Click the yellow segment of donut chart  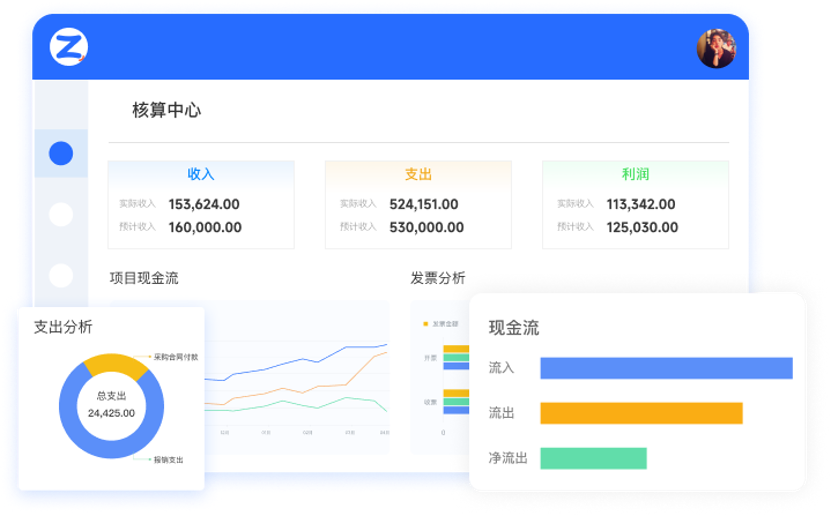[x=110, y=364]
